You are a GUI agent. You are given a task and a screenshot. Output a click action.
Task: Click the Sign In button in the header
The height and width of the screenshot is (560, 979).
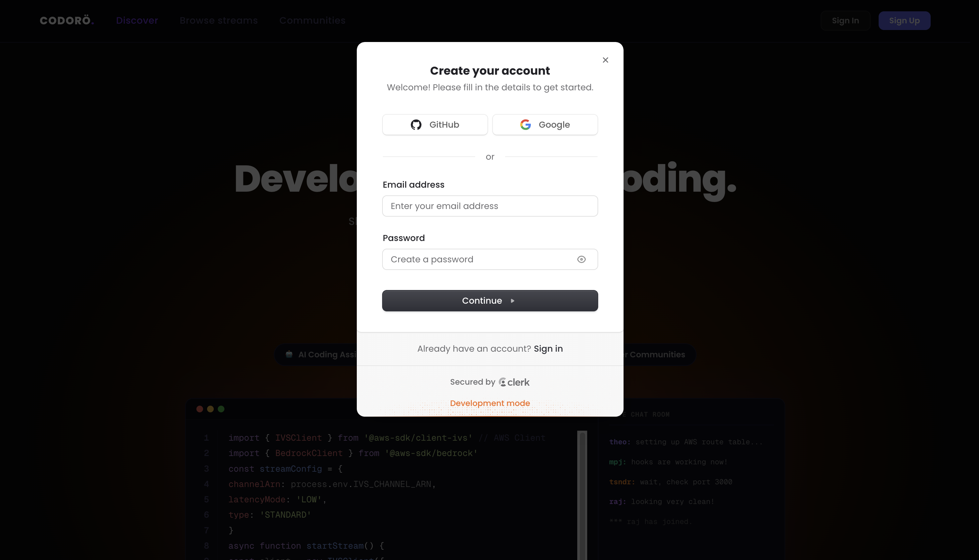tap(845, 21)
